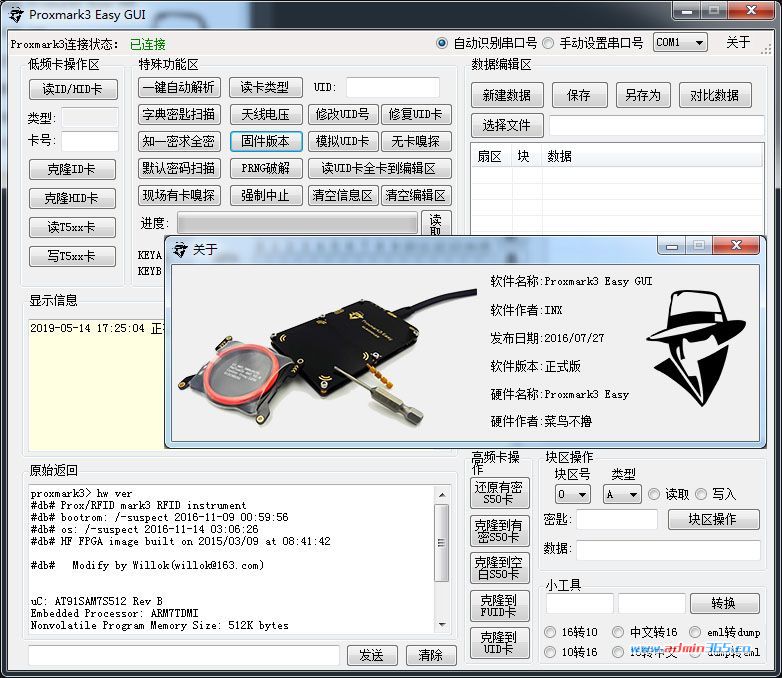Click the 密匙 input field
The height and width of the screenshot is (678, 782).
617,519
